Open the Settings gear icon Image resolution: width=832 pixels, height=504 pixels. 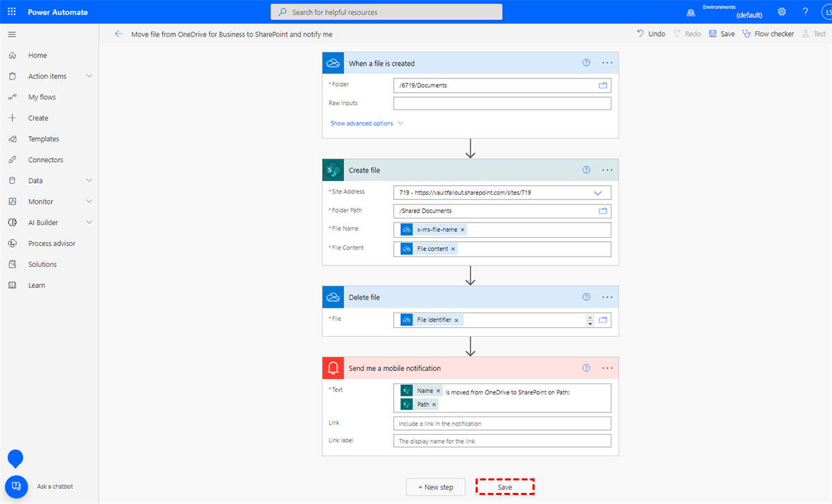782,12
